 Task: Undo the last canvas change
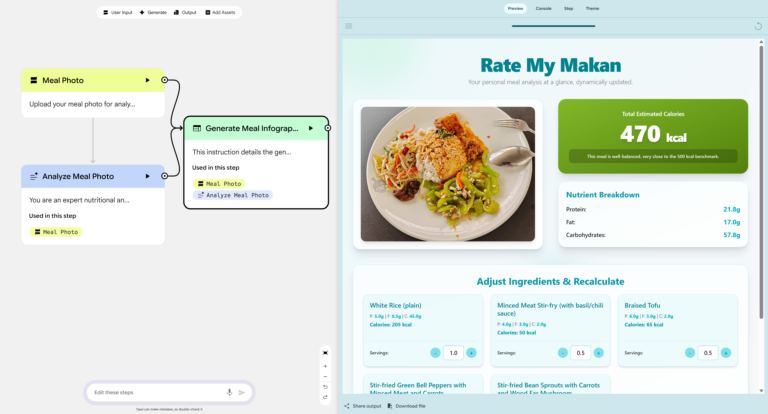coord(326,386)
